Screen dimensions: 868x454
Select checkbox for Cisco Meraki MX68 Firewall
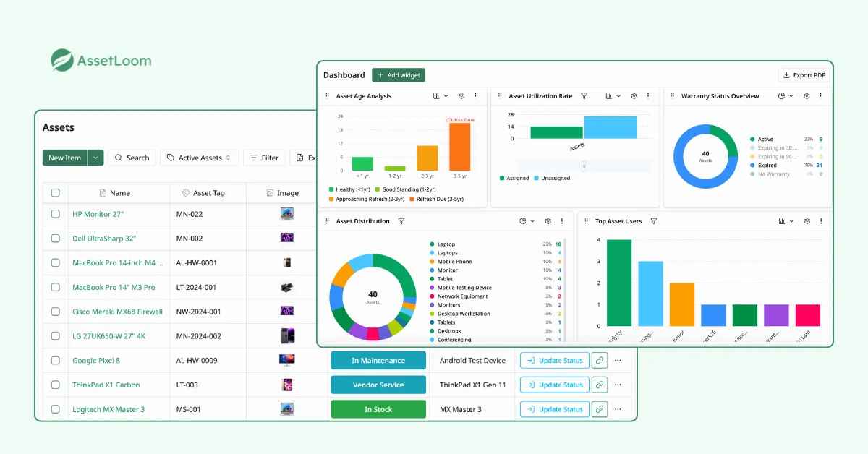tap(56, 312)
